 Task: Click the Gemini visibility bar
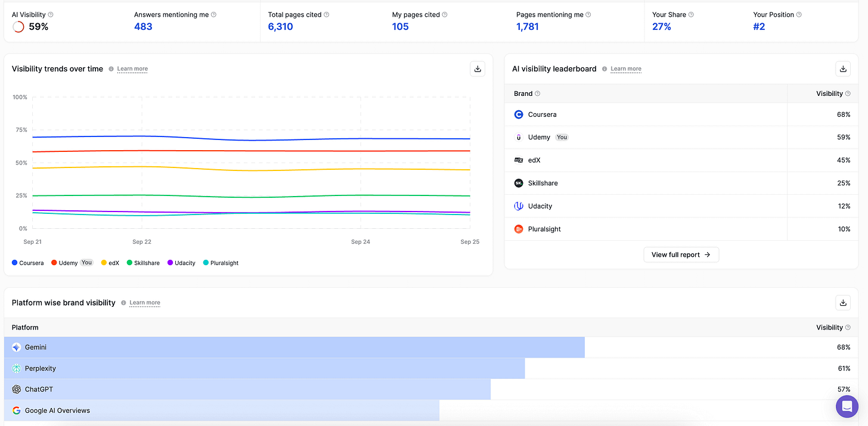294,347
